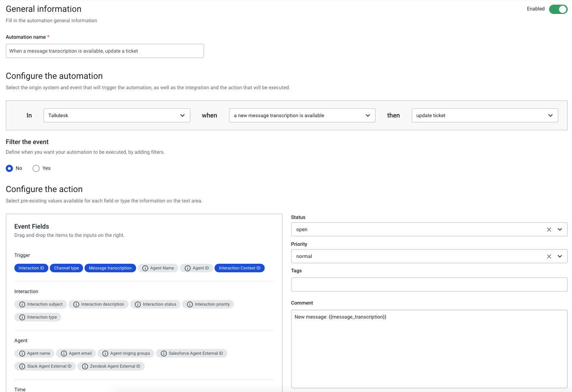The height and width of the screenshot is (392, 572).
Task: Click the Interaction ID trigger chip
Action: tap(31, 268)
